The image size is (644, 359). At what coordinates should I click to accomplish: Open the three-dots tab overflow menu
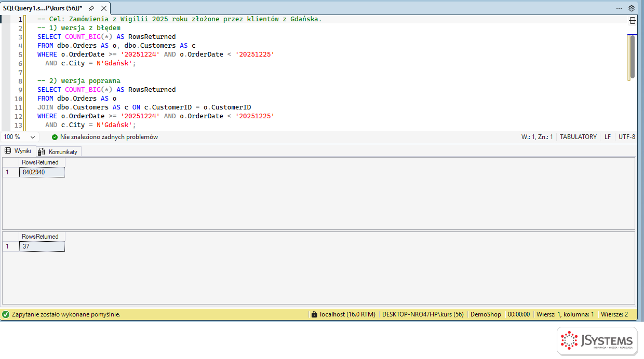pyautogui.click(x=619, y=8)
